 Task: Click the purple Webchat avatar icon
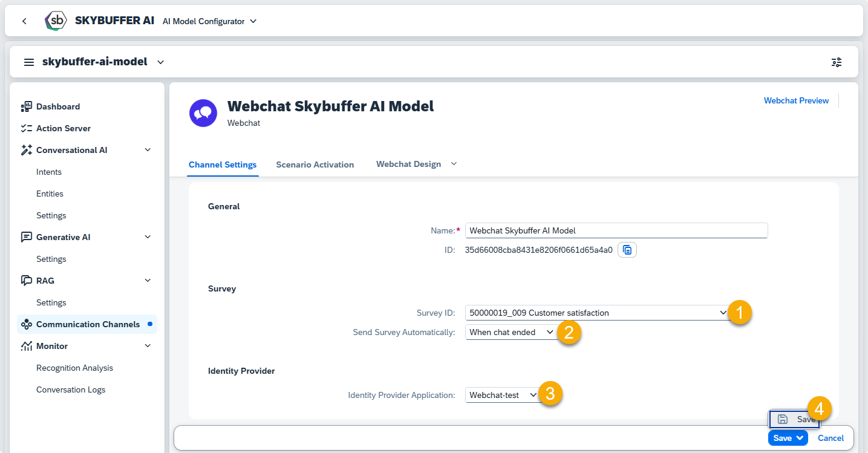click(x=203, y=113)
